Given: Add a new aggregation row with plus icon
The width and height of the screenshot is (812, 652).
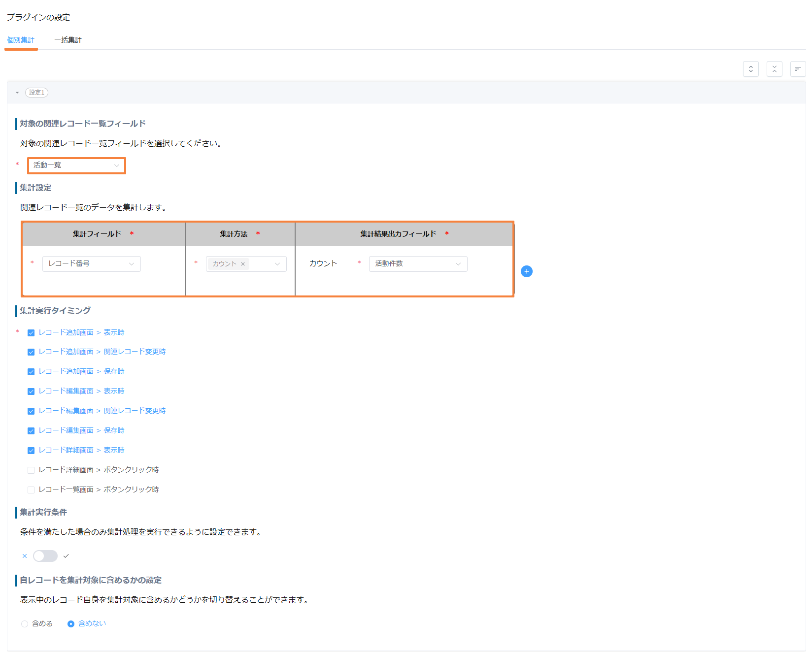Looking at the screenshot, I should point(526,271).
